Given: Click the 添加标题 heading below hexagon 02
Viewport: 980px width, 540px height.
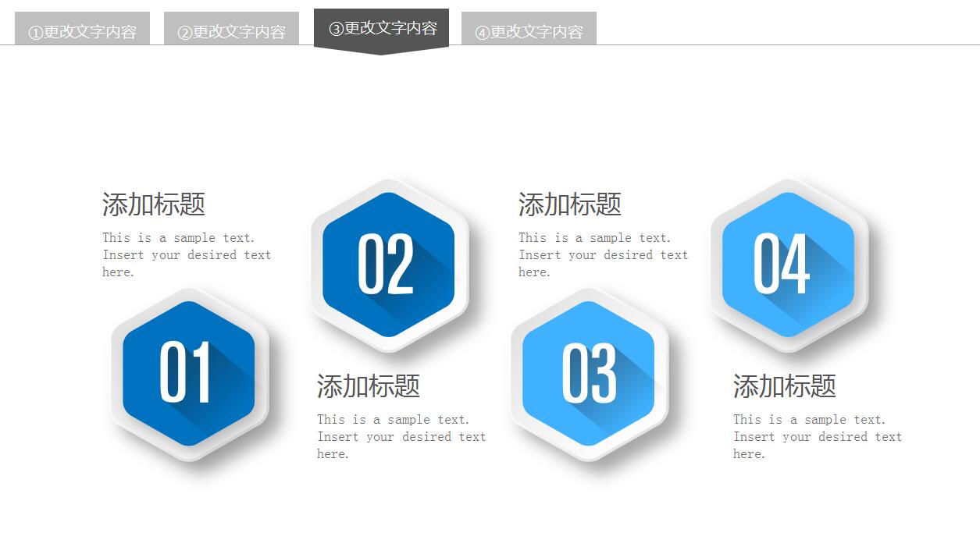Looking at the screenshot, I should coord(369,385).
